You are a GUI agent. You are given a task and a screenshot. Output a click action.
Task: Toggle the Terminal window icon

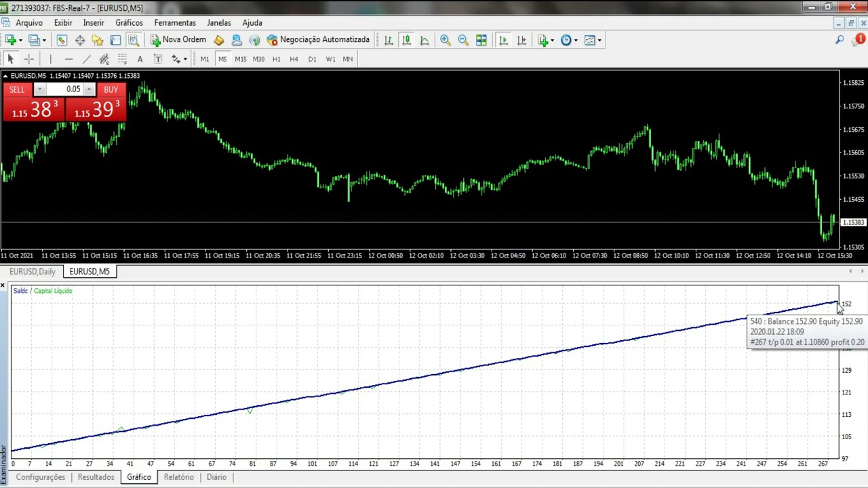pyautogui.click(x=115, y=40)
